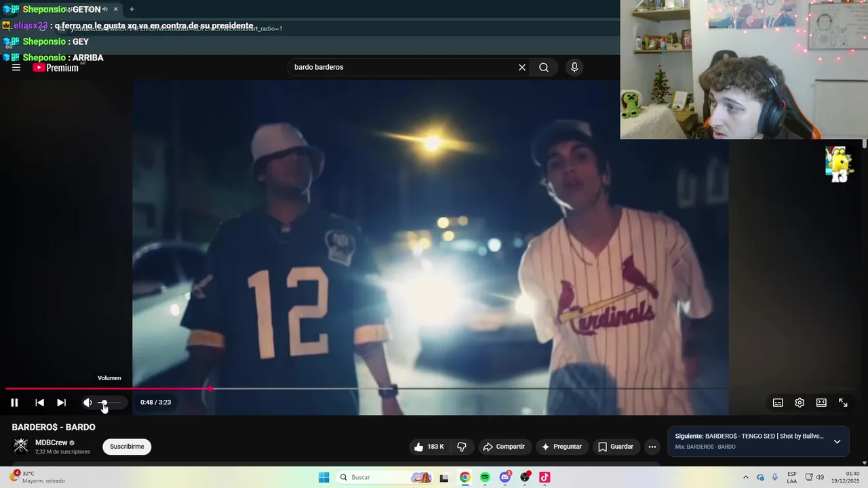Switch to theater mode view
The height and width of the screenshot is (488, 868).
click(821, 403)
